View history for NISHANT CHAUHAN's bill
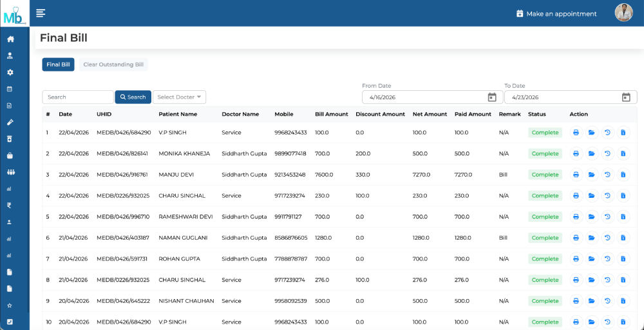644x330 pixels. coord(607,301)
